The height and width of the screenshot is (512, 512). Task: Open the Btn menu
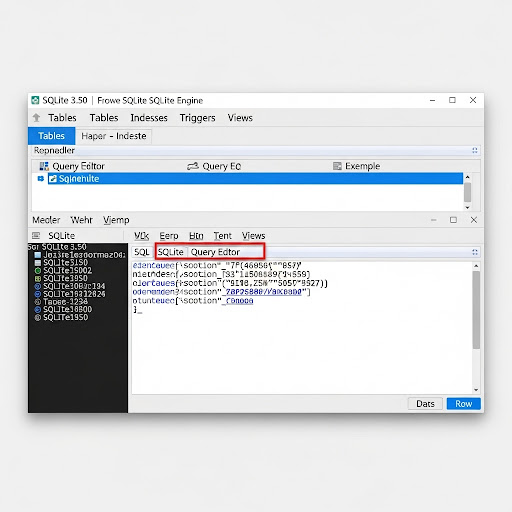click(196, 236)
